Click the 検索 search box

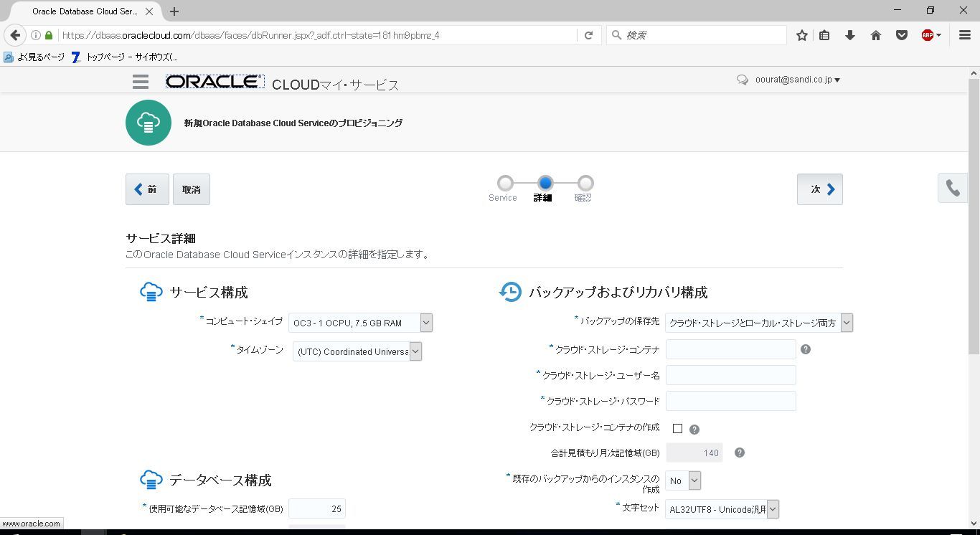pos(697,35)
